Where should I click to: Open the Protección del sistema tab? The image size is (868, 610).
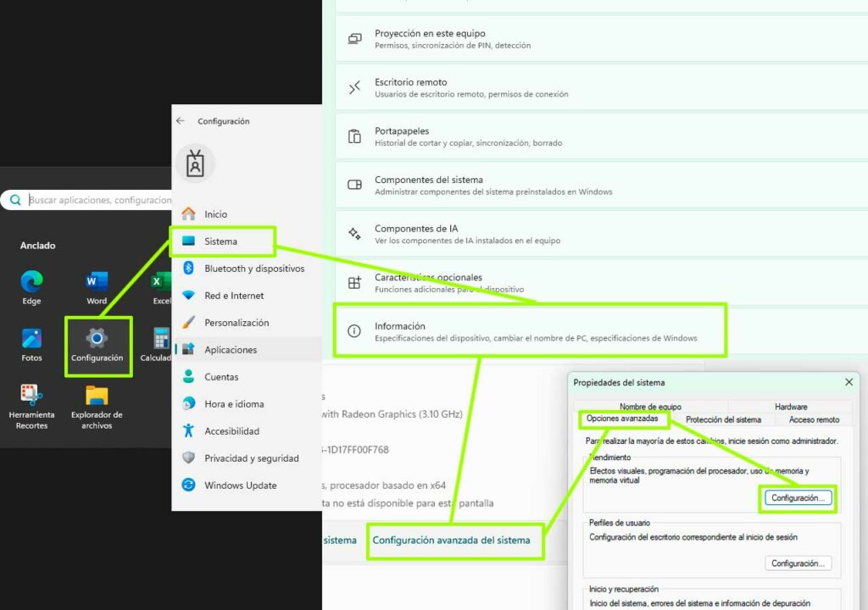[x=723, y=419]
